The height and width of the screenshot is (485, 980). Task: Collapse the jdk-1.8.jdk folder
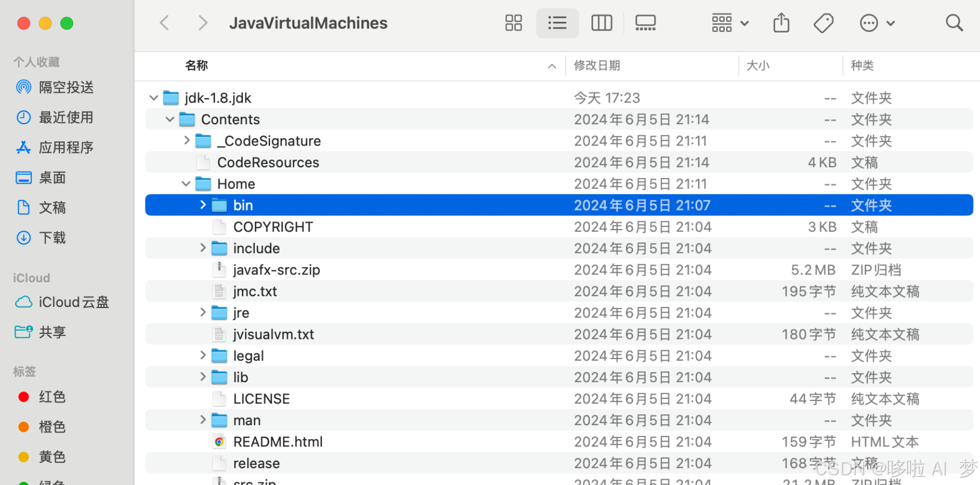(x=153, y=98)
